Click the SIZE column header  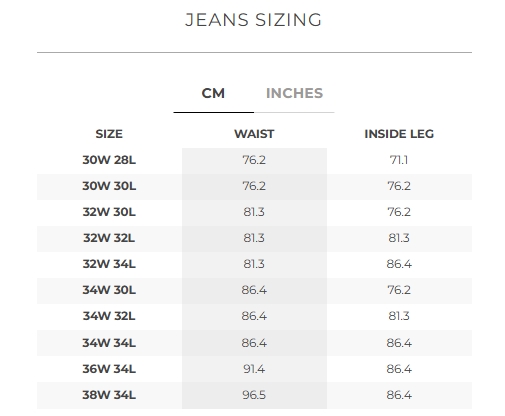click(109, 134)
